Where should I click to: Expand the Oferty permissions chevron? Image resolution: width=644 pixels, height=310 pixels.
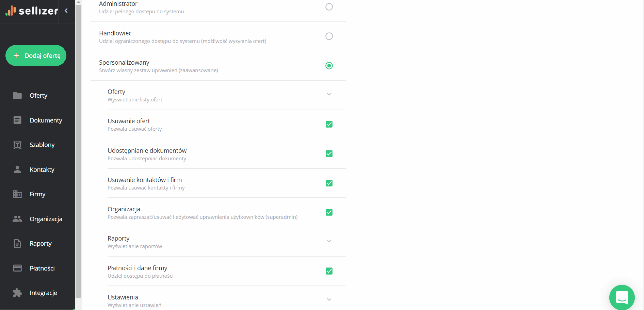coord(329,94)
